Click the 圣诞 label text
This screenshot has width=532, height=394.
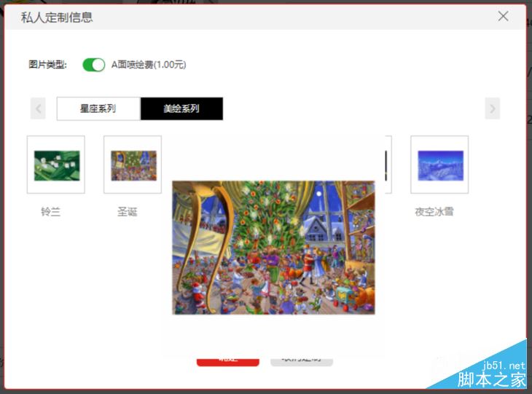[128, 212]
